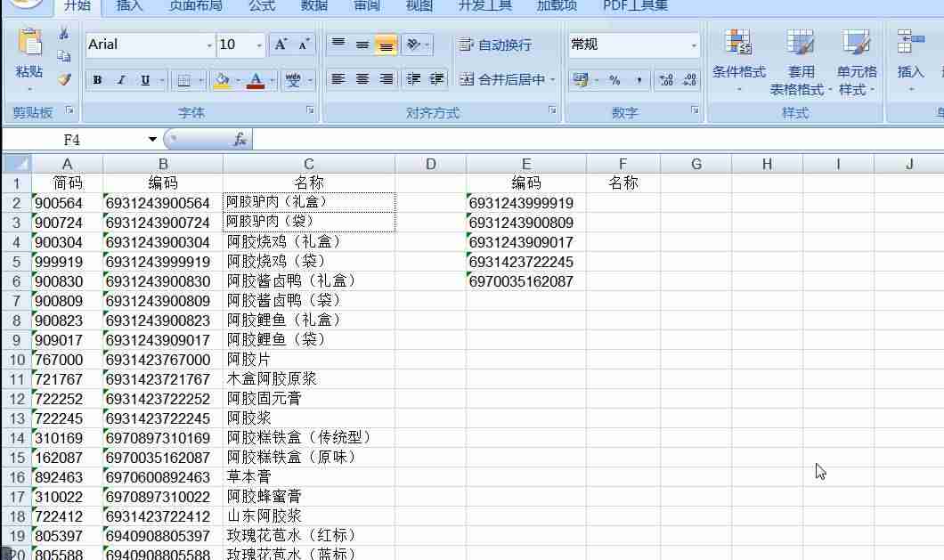Select cell containing 6931243999919 in column E
The height and width of the screenshot is (560, 944).
pos(526,203)
